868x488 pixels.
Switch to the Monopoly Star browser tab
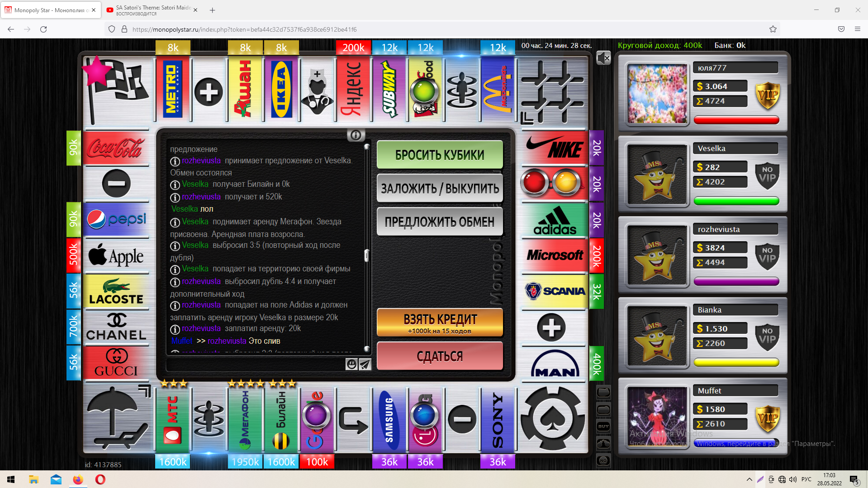51,10
